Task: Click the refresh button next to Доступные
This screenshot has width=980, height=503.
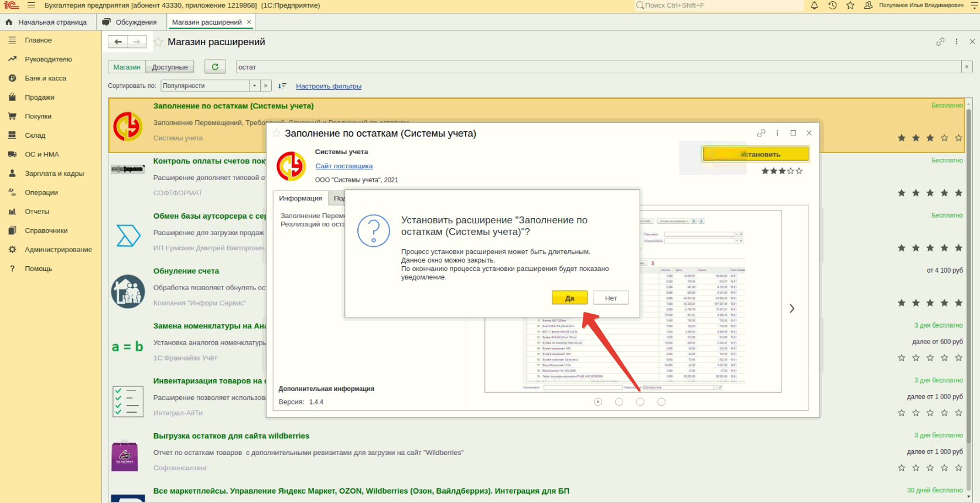Action: (215, 67)
